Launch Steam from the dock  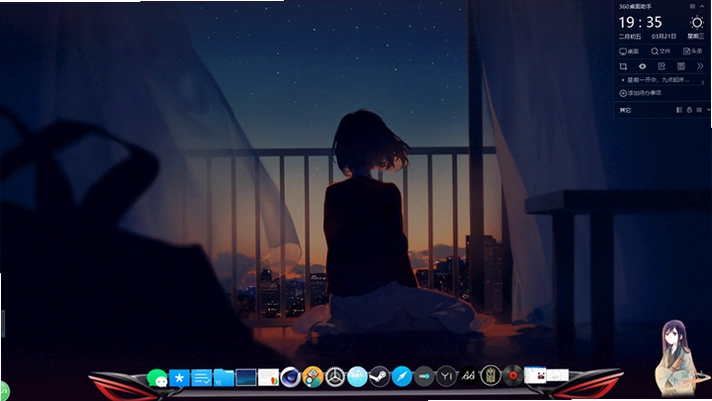[379, 376]
